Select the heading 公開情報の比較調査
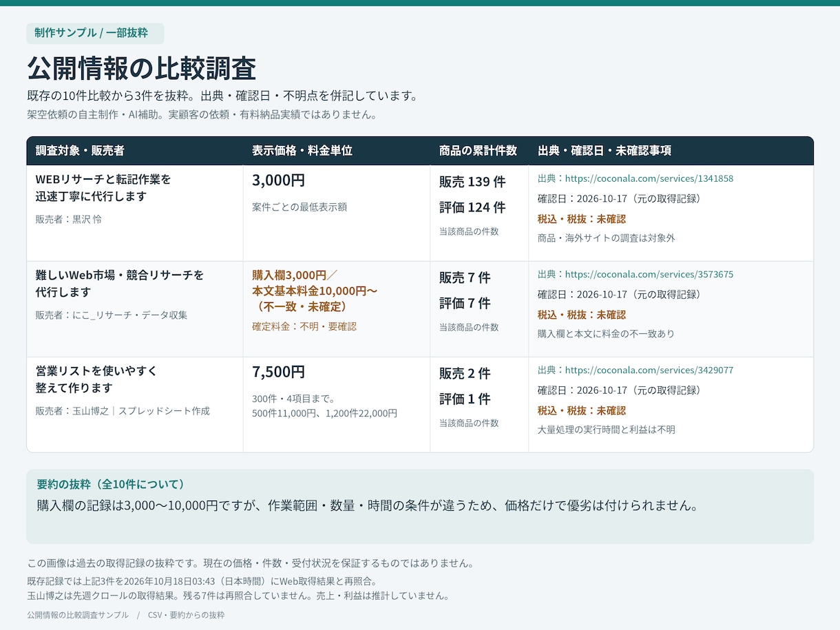The width and height of the screenshot is (840, 630). (142, 69)
